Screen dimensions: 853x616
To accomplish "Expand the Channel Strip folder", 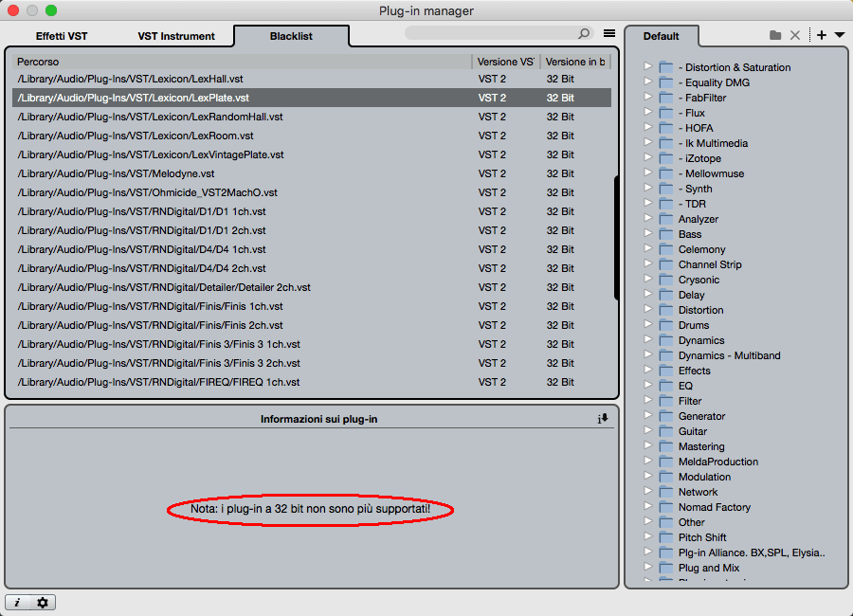I will [647, 263].
